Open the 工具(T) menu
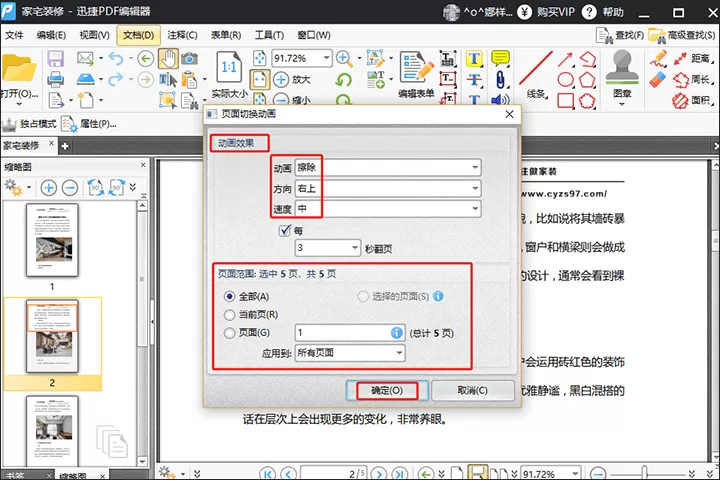The height and width of the screenshot is (480, 720). click(x=270, y=35)
